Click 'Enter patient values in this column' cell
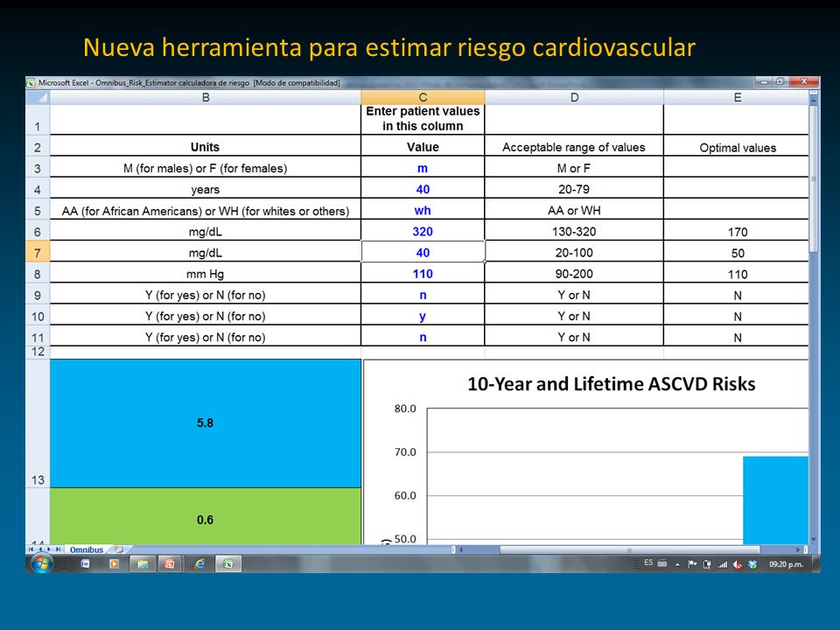Viewport: 840px width, 630px height. [x=423, y=119]
